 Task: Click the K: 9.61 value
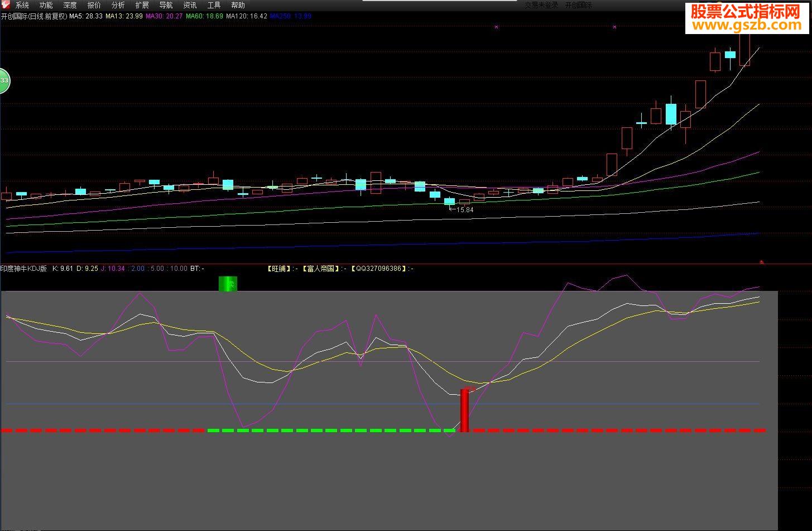click(63, 269)
